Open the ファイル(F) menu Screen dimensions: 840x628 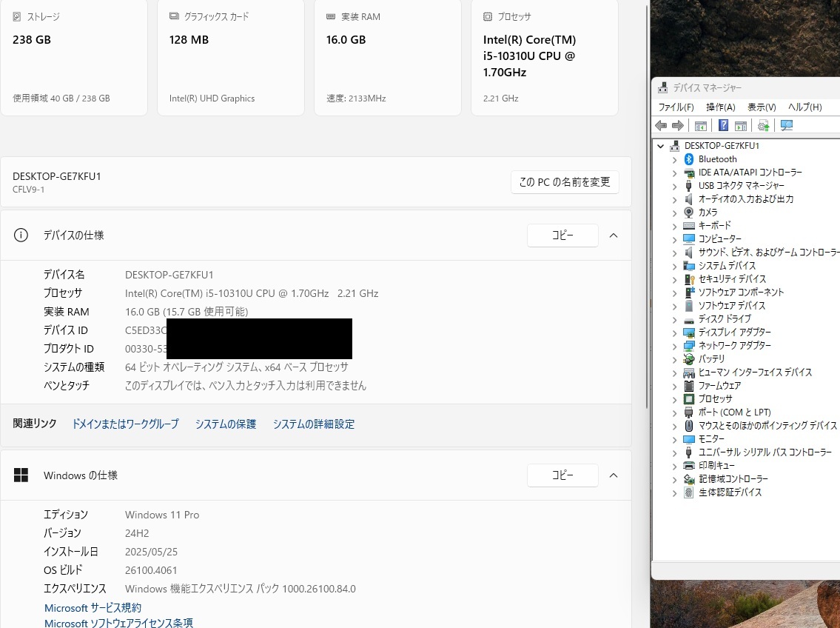tap(676, 107)
